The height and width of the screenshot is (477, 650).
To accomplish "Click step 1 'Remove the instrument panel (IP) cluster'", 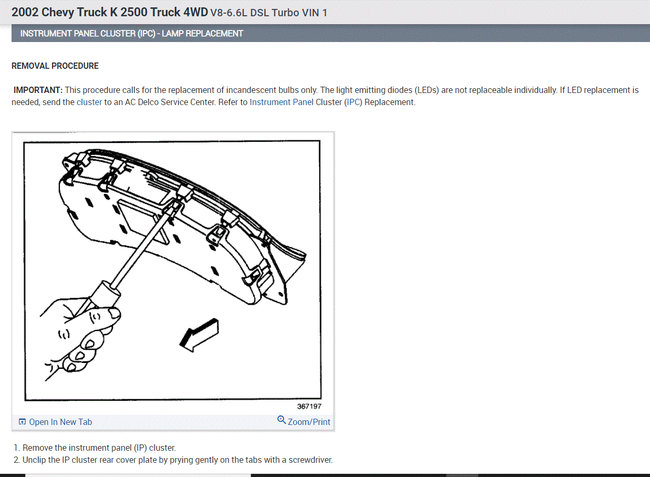I will tap(99, 448).
